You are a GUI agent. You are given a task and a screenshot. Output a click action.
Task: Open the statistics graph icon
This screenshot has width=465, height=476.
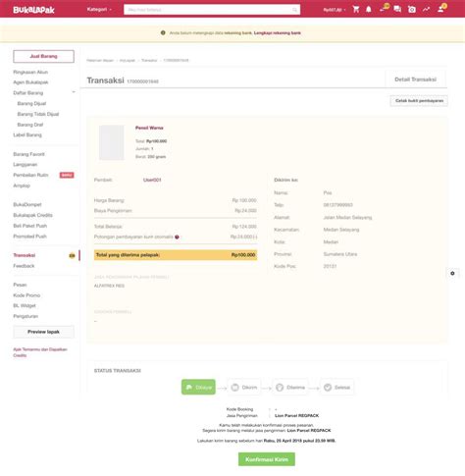click(426, 9)
